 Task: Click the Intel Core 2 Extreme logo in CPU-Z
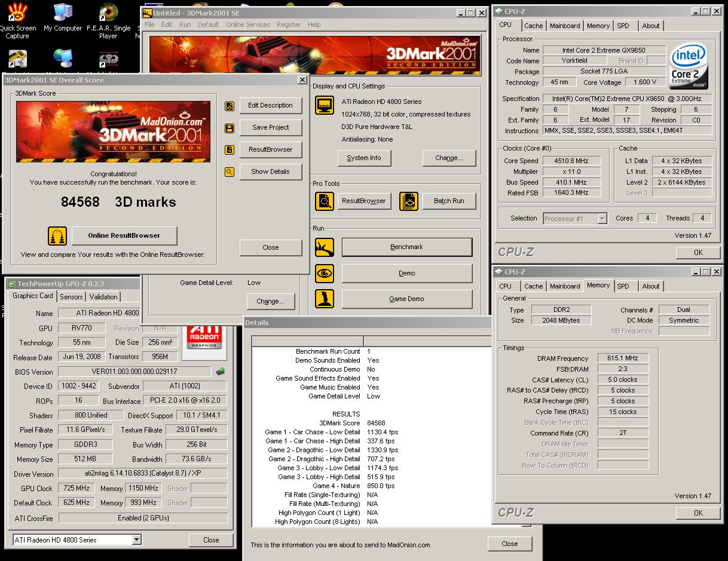pos(689,65)
